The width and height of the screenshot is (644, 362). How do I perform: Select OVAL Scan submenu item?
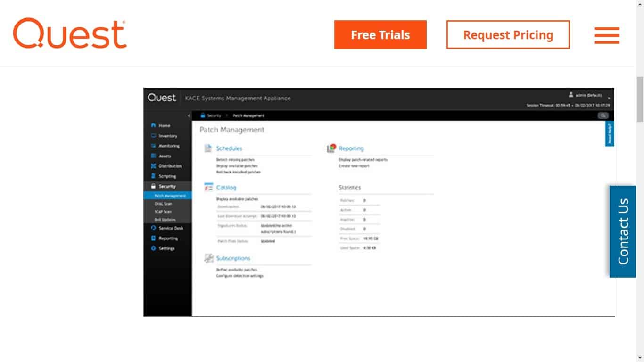[163, 204]
